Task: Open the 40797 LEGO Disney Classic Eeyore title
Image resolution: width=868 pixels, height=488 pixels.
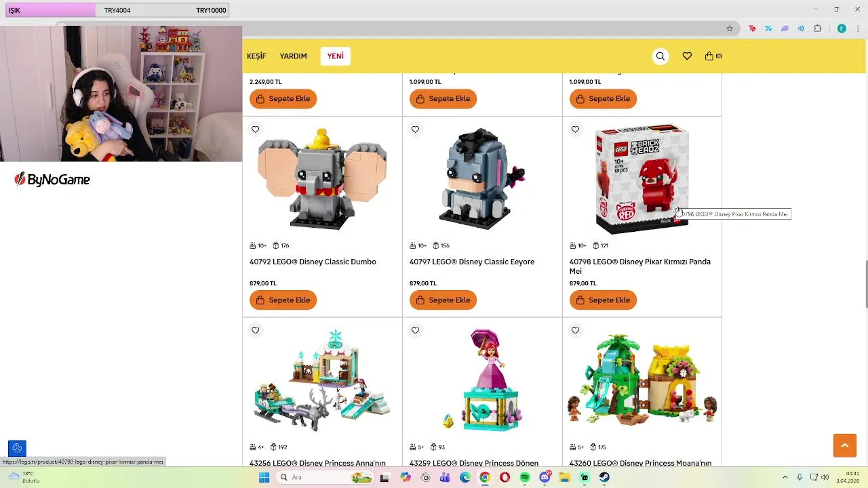Action: (x=472, y=262)
